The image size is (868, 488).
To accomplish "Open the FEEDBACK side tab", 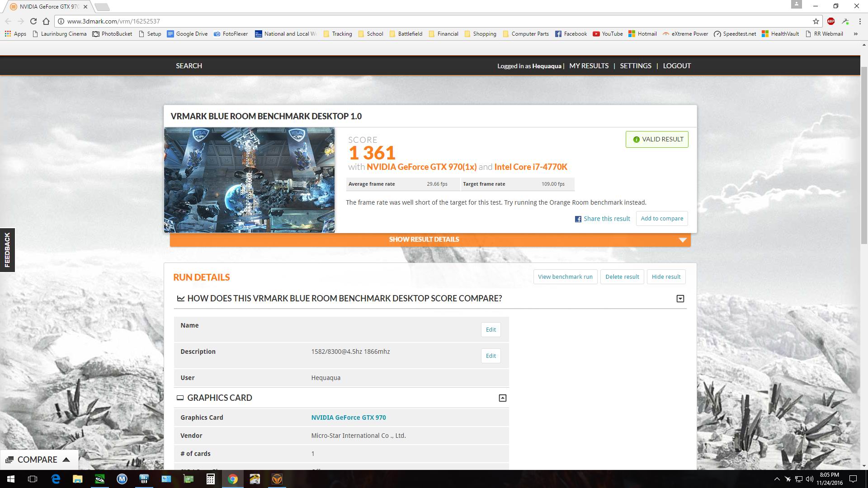I will [7, 250].
